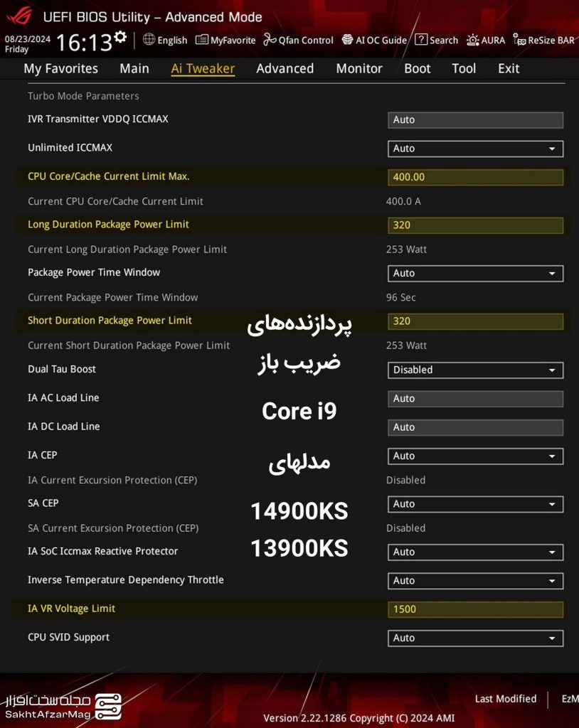The height and width of the screenshot is (728, 579).
Task: Switch to Main tab
Action: [x=134, y=68]
